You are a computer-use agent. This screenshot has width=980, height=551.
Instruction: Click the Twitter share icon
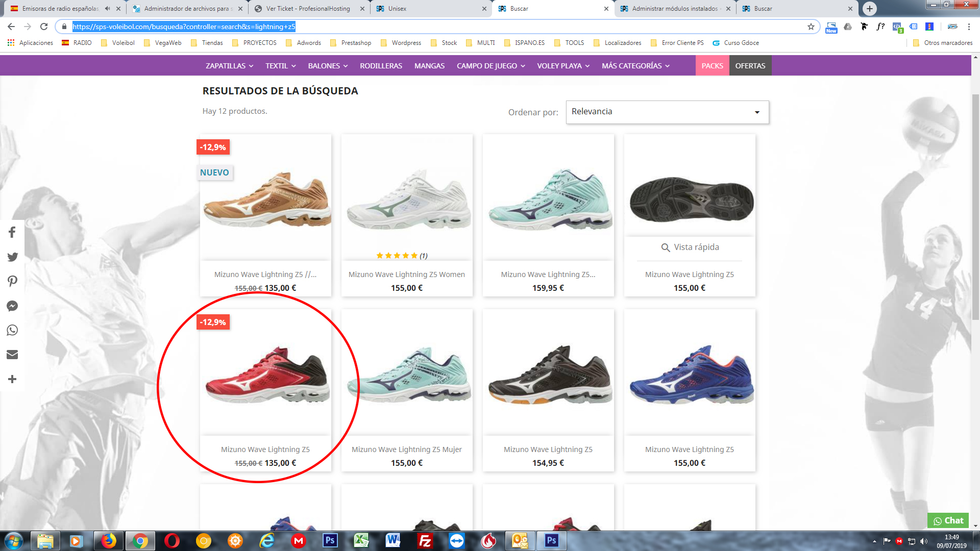[x=12, y=257]
